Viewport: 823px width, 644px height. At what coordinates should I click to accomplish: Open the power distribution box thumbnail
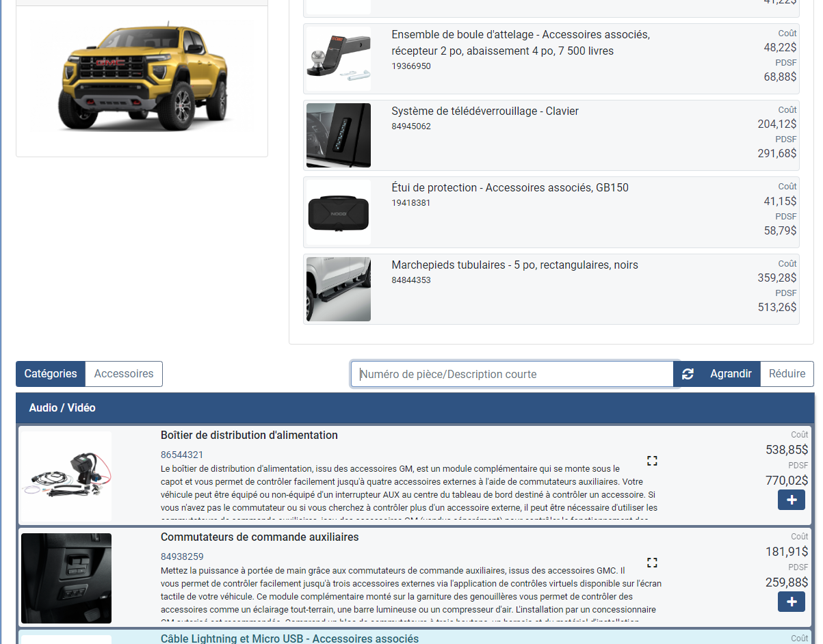click(x=66, y=477)
